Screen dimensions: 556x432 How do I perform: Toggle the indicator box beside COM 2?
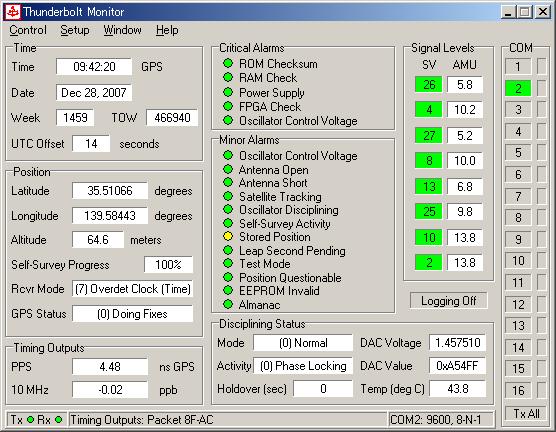point(541,88)
